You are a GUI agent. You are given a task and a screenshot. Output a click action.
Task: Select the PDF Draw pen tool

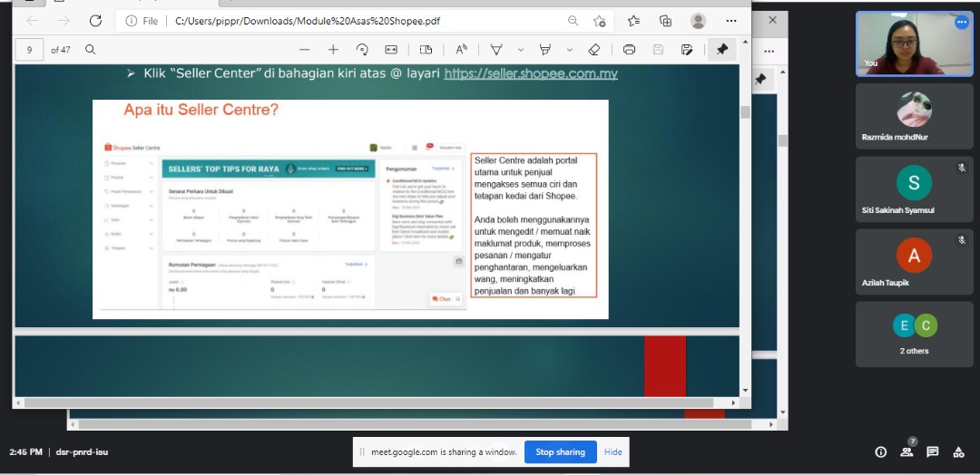[497, 50]
